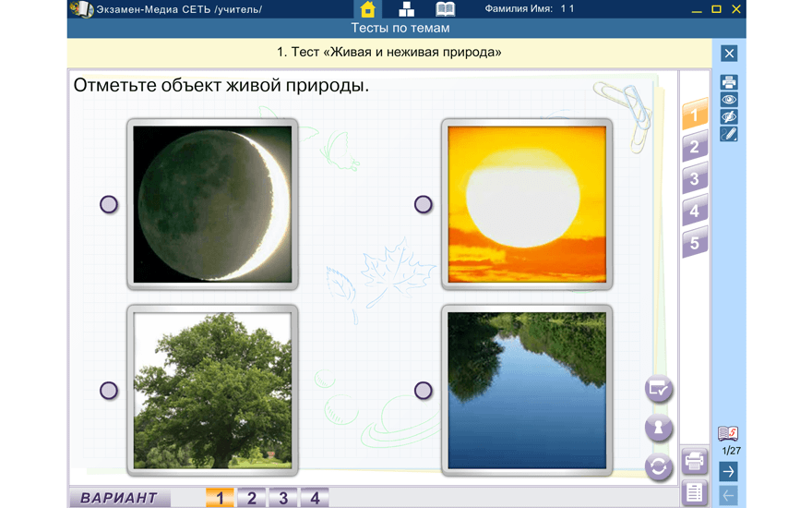The height and width of the screenshot is (508, 812).
Task: Switch to question 4 side tab
Action: (695, 211)
